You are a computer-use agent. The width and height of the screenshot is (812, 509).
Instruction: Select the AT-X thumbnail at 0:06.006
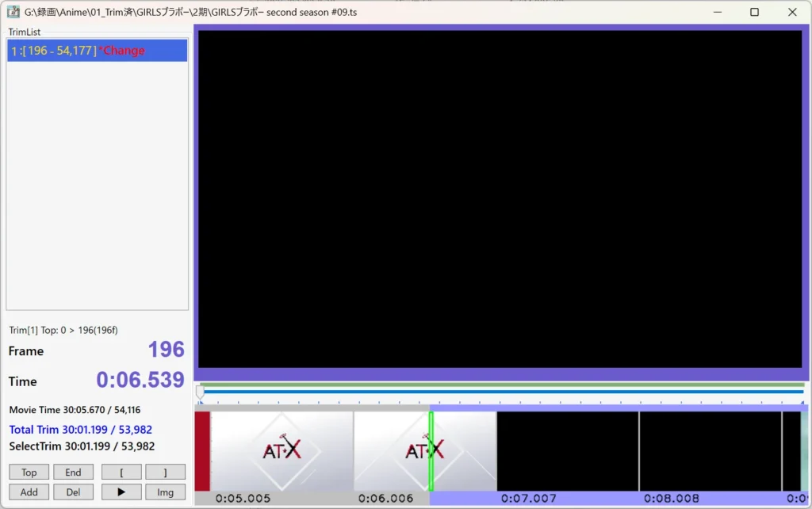(x=390, y=451)
